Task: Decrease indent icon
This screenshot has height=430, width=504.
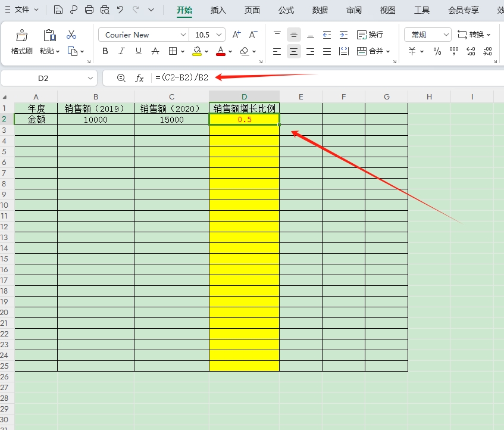Action: pos(327,35)
